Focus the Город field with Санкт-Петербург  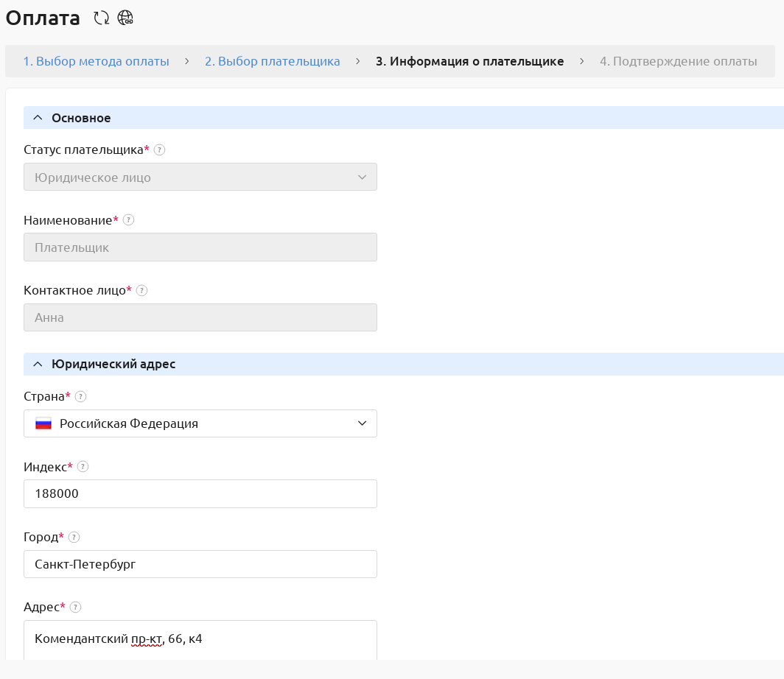pos(200,564)
